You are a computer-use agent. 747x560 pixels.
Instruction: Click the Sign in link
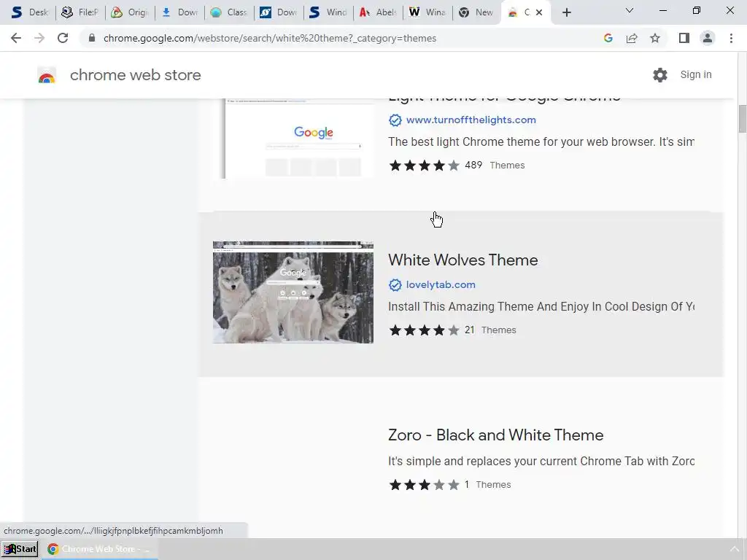pos(695,75)
